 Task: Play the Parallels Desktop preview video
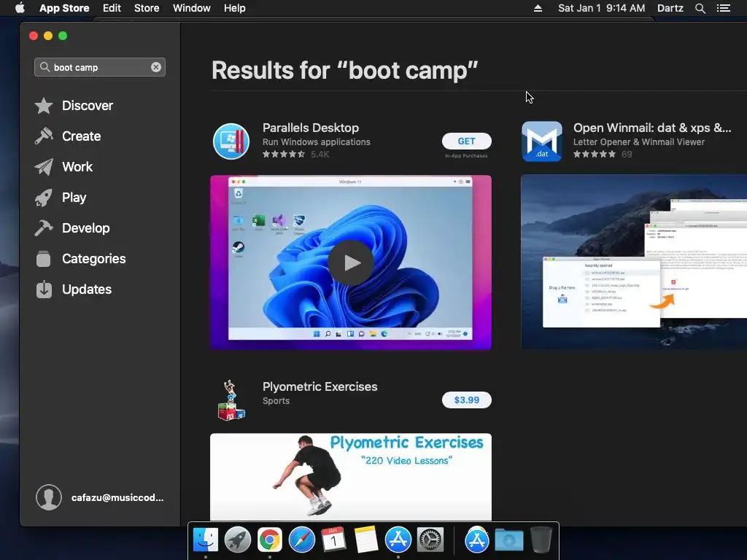(x=351, y=262)
